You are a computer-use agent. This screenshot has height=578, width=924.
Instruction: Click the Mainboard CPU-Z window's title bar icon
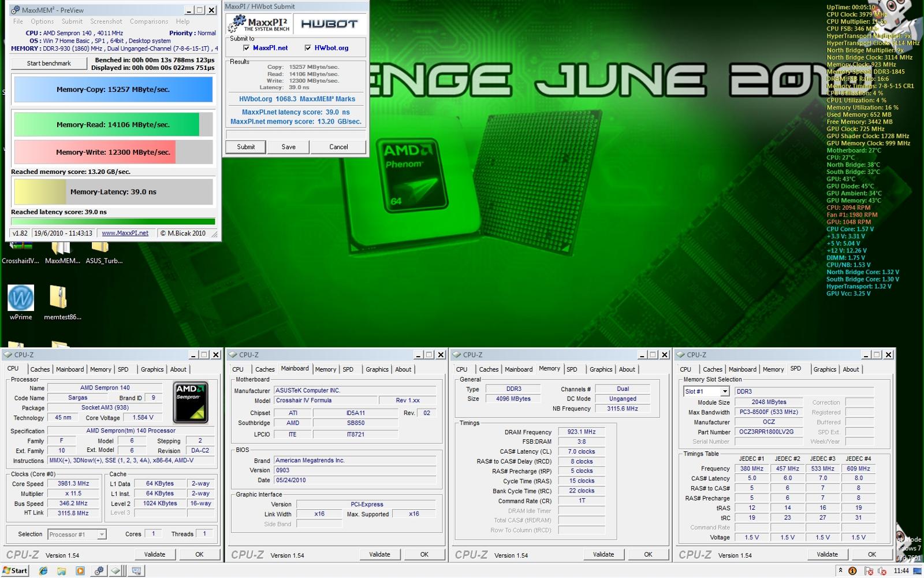tap(233, 355)
